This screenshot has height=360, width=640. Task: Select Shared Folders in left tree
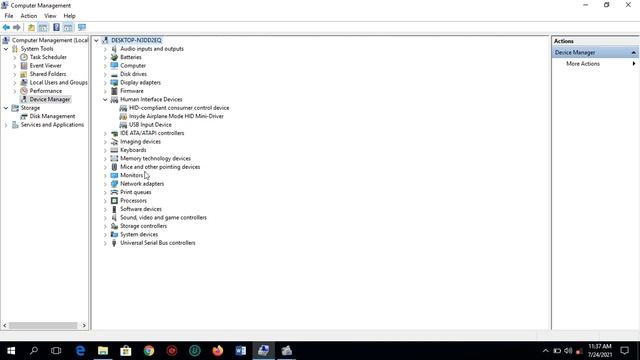pyautogui.click(x=48, y=74)
